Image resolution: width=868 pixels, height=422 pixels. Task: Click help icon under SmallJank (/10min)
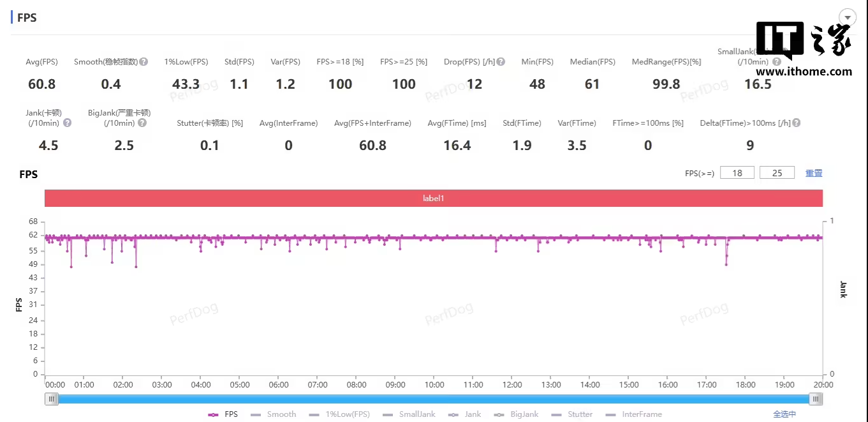(776, 62)
